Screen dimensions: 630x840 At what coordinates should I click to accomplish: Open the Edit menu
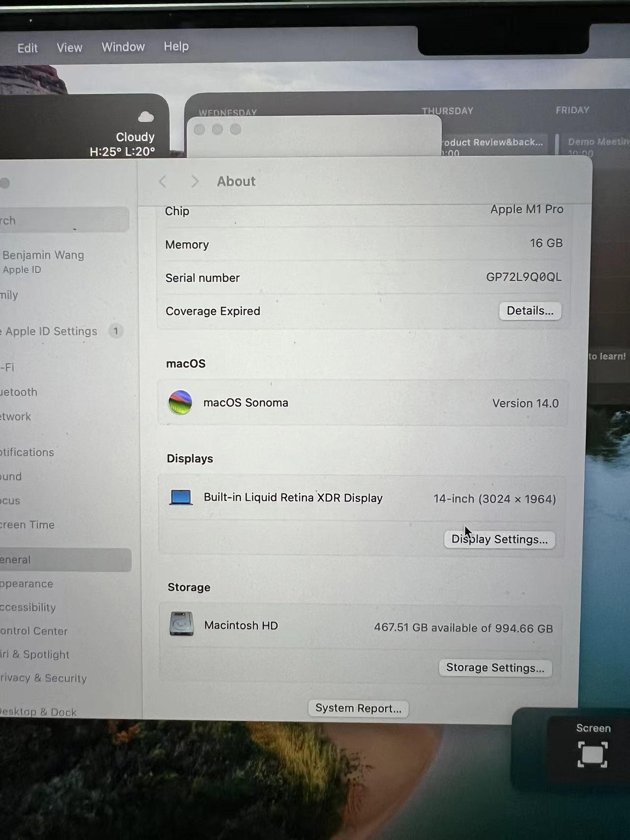pos(28,48)
